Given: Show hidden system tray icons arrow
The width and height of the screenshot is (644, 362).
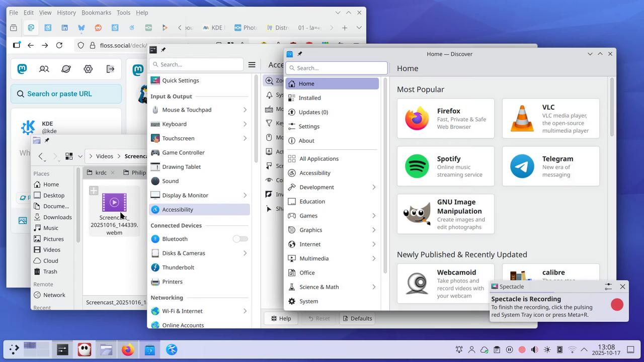Looking at the screenshot, I should [x=584, y=349].
